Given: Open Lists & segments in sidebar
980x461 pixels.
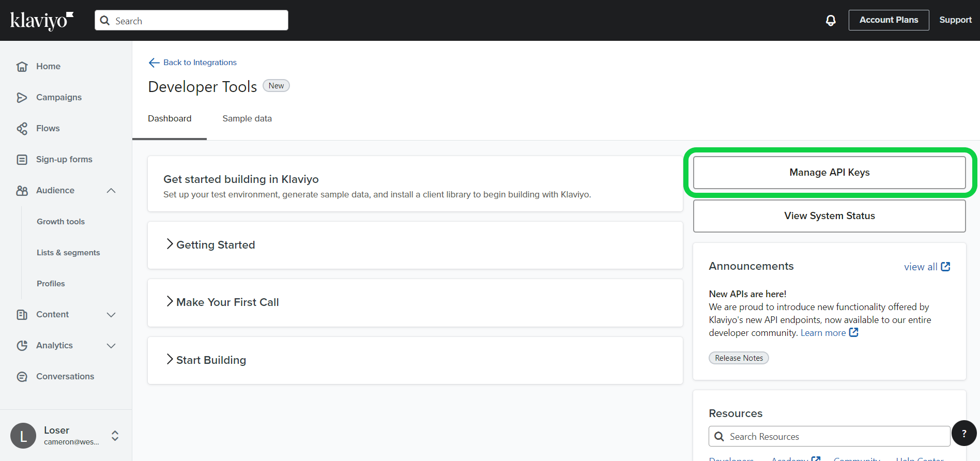Looking at the screenshot, I should 68,252.
